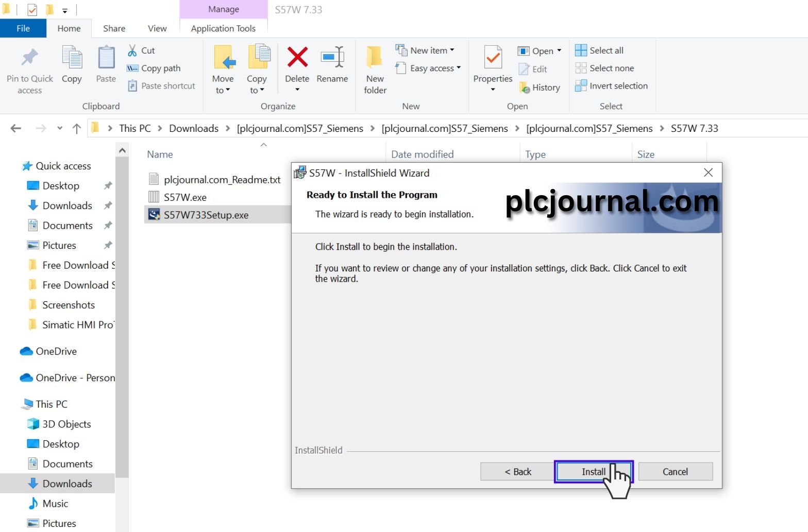Create a New folder

tap(375, 70)
